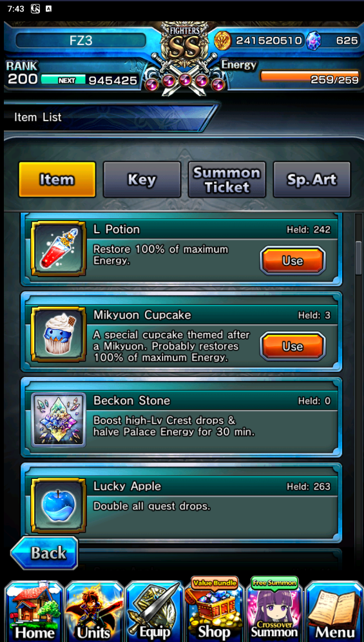364x642 pixels.
Task: Use the L Potion
Action: (x=292, y=261)
